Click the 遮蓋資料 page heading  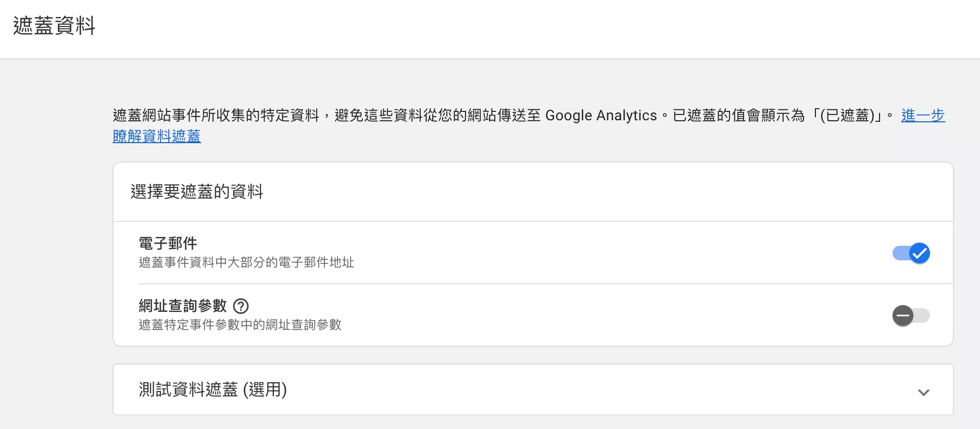point(54,26)
